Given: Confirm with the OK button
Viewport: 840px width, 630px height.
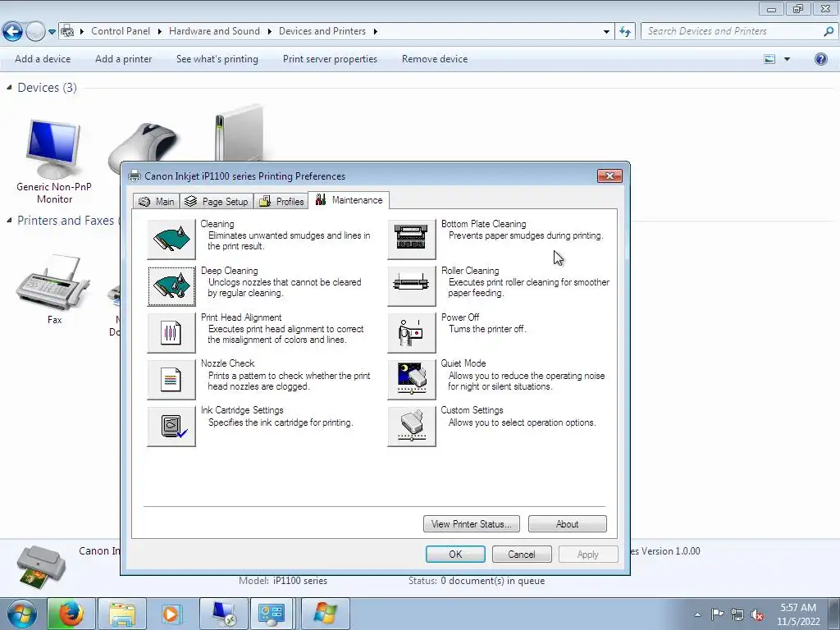Looking at the screenshot, I should tap(455, 554).
